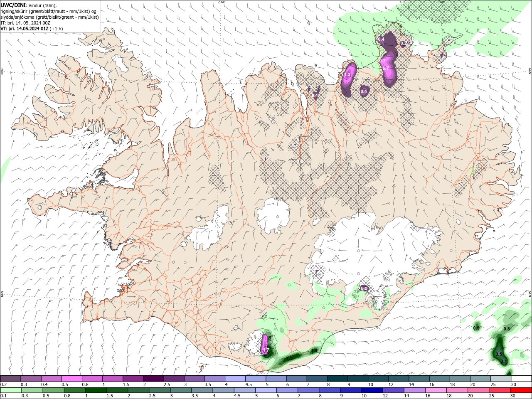Click the dark green 1 swatch in lower rain scale
Screen dimensions: 532x399
[96, 390]
